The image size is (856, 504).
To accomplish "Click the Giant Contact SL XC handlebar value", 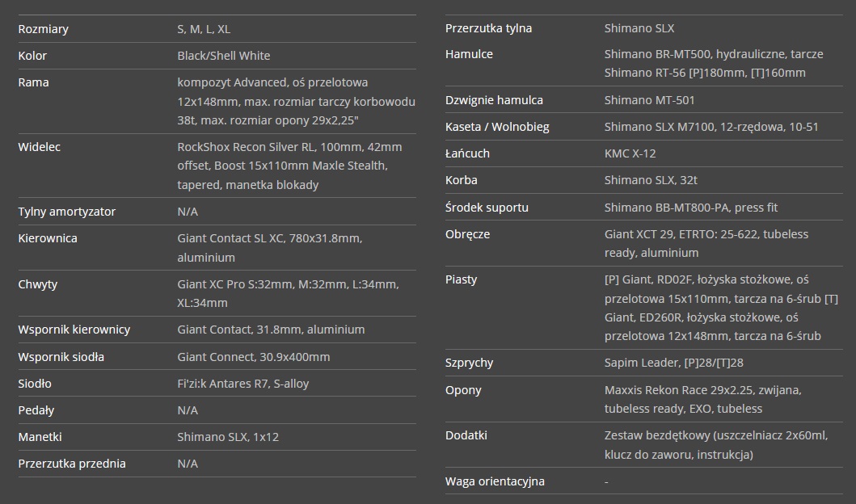I will (x=270, y=248).
